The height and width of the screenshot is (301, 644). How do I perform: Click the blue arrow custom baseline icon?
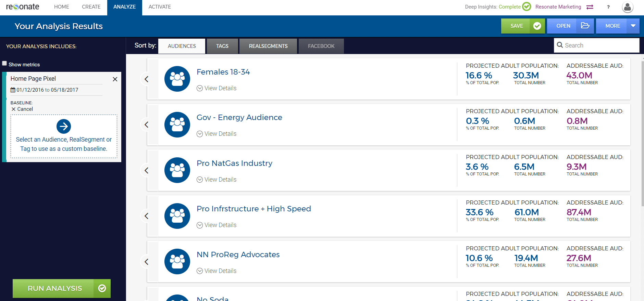(64, 126)
